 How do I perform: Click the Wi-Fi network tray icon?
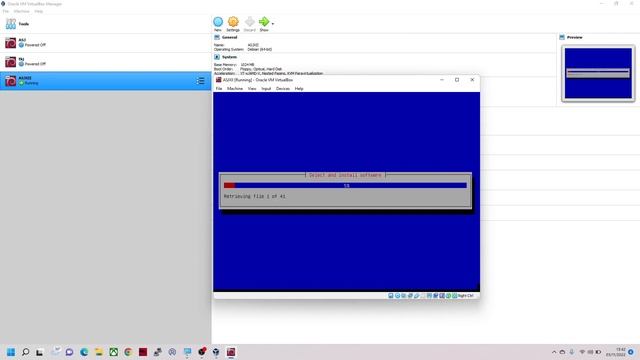582,352
